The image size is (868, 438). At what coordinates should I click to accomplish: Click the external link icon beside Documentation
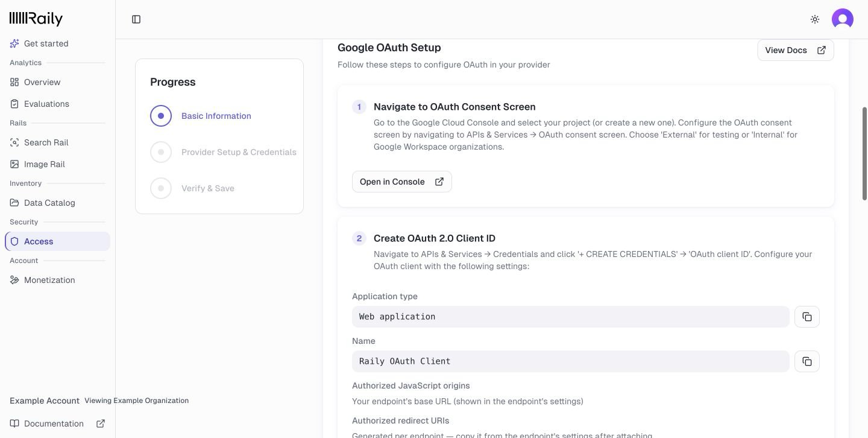[101, 424]
